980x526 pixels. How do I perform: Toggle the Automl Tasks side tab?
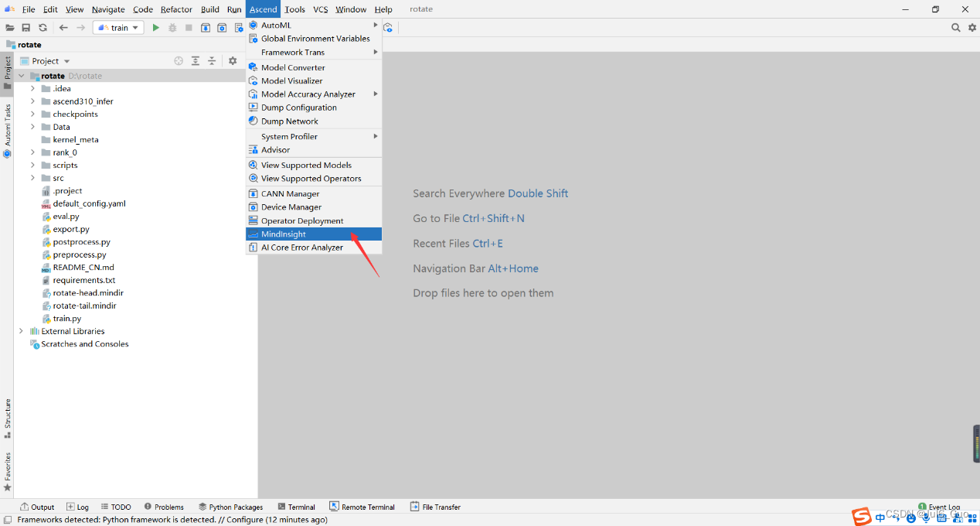7,130
